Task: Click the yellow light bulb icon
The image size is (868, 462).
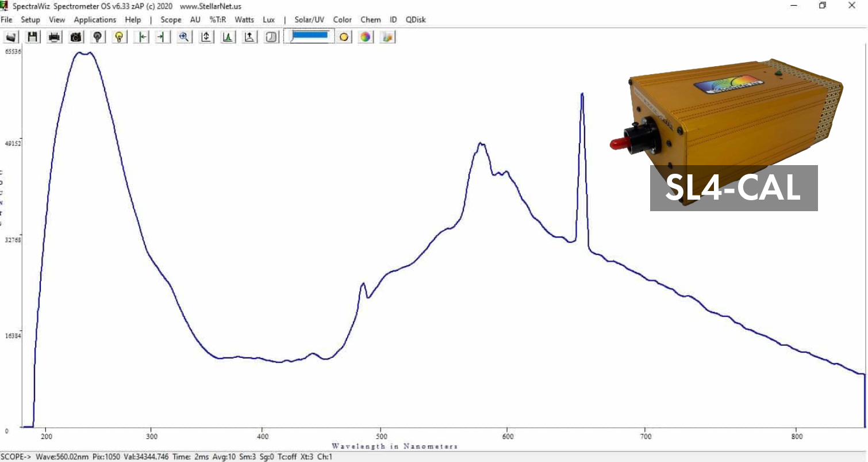Action: coord(119,37)
